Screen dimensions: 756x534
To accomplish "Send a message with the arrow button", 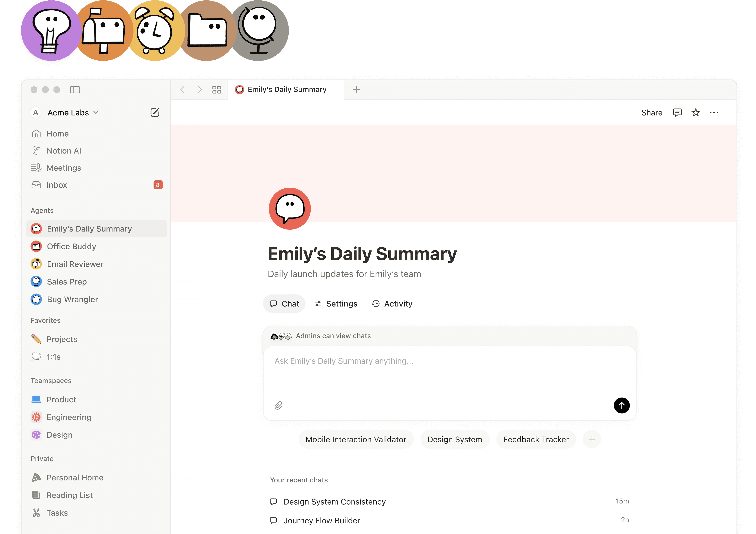I will point(622,405).
